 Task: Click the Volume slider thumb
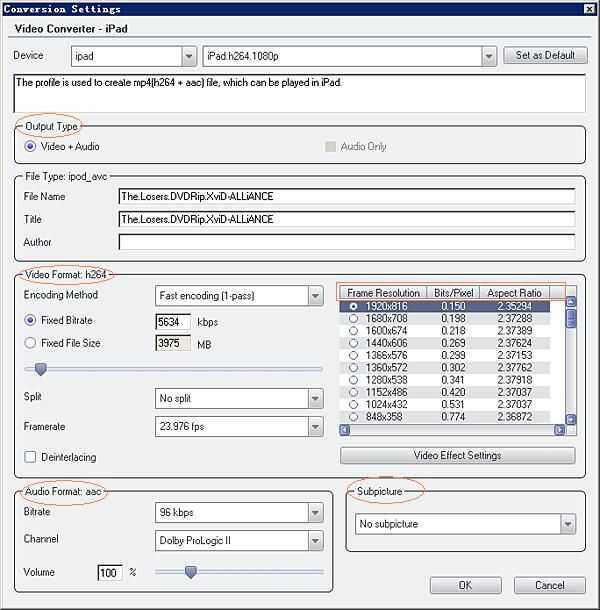(191, 572)
